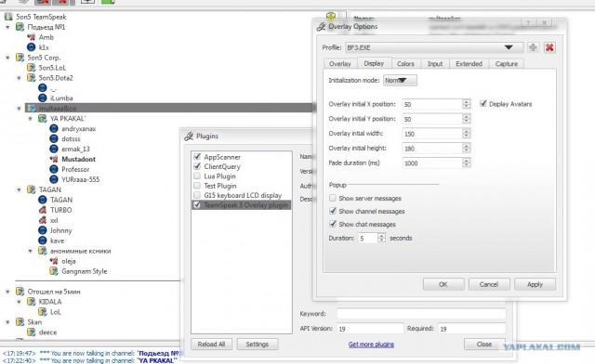Click the анонимные ксники channel icon
Screen dimensions: 595x364
point(43,251)
